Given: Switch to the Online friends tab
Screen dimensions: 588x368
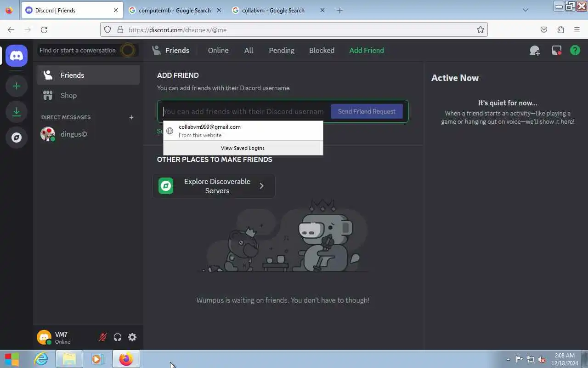Looking at the screenshot, I should [x=218, y=51].
